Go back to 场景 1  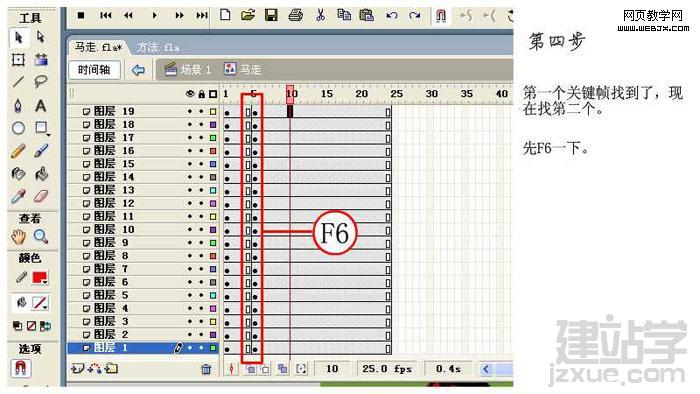point(188,70)
